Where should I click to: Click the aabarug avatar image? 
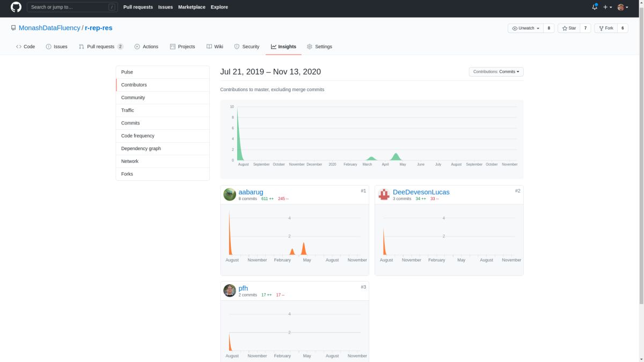tap(230, 195)
